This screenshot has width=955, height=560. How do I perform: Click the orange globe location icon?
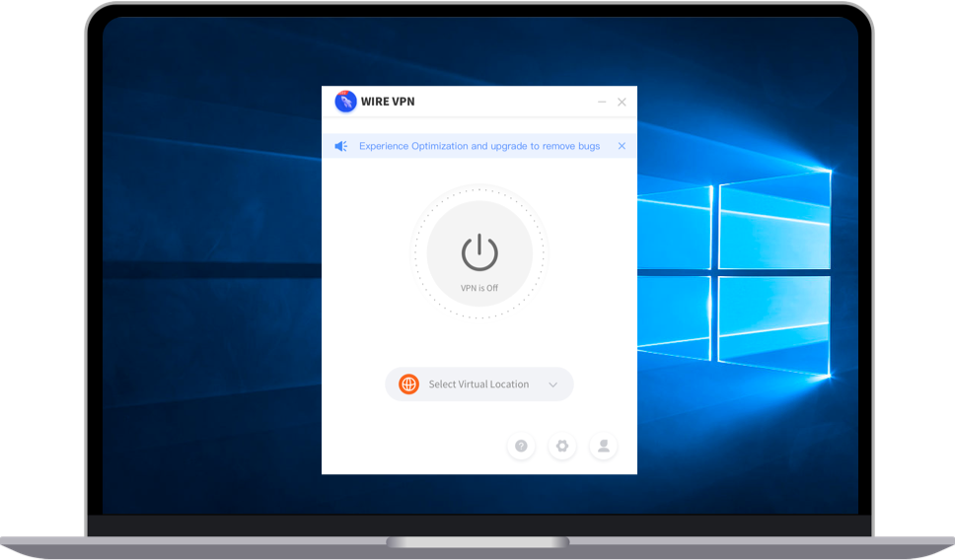(408, 385)
